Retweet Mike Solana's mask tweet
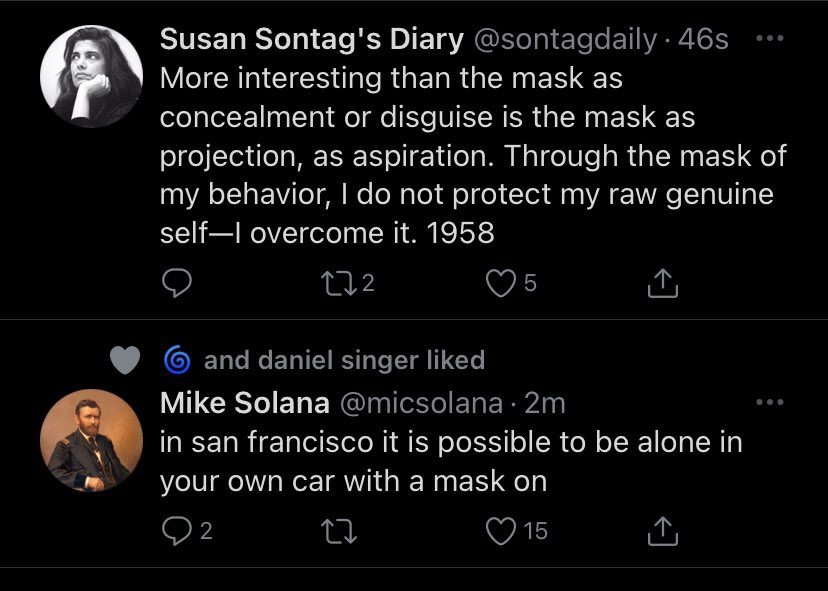Image resolution: width=828 pixels, height=591 pixels. tap(339, 531)
